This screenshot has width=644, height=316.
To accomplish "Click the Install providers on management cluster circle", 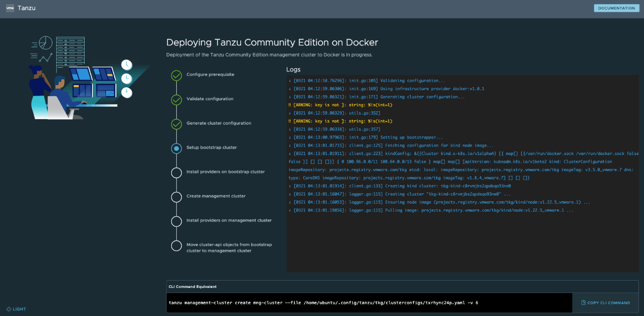I will click(177, 221).
